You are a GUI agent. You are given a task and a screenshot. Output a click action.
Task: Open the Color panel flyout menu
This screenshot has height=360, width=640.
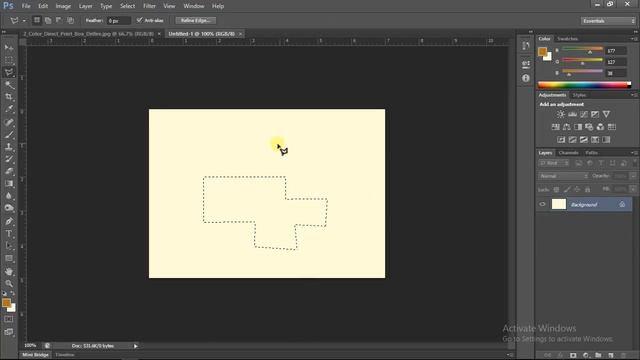coord(634,39)
